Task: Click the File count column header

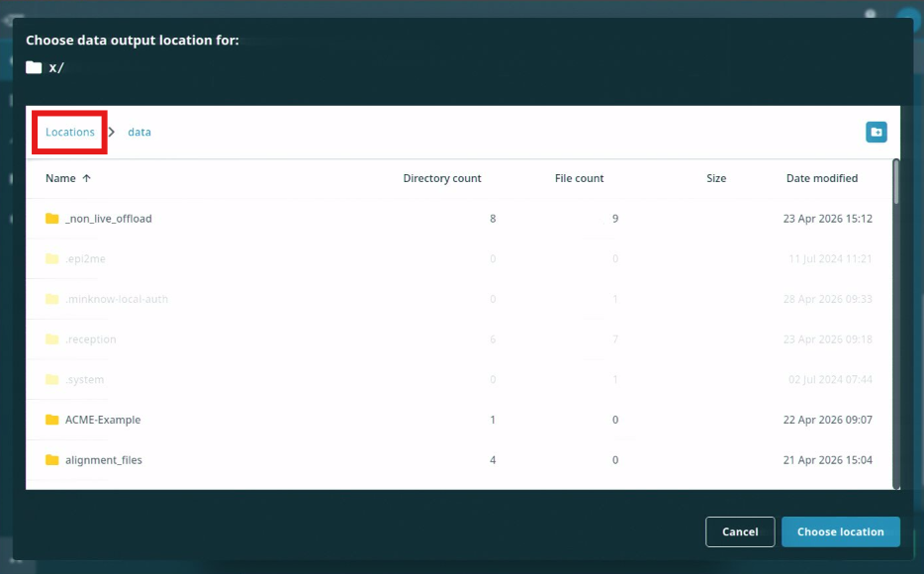Action: point(580,178)
